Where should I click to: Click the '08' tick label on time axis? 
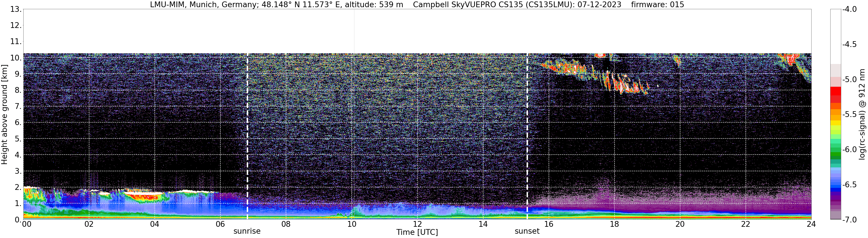coord(286,224)
